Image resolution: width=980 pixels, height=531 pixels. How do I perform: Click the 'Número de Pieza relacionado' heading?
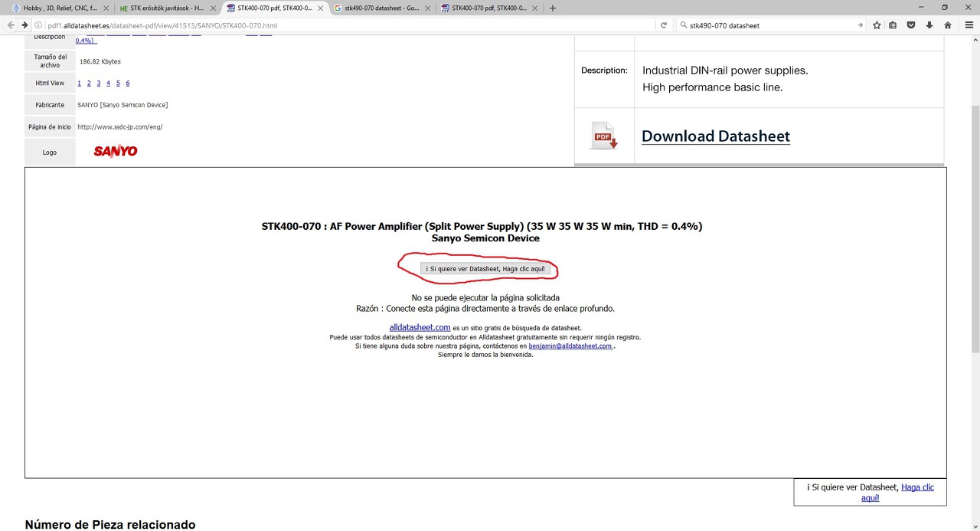110,525
